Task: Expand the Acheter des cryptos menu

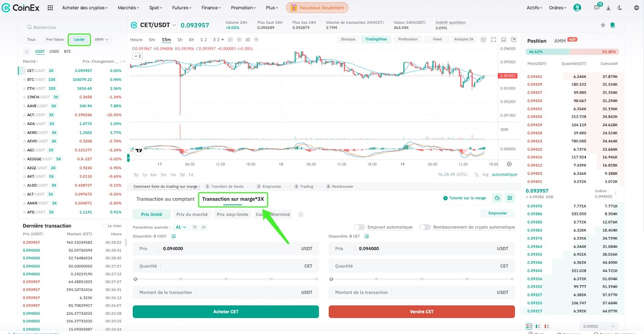Action: click(x=85, y=8)
